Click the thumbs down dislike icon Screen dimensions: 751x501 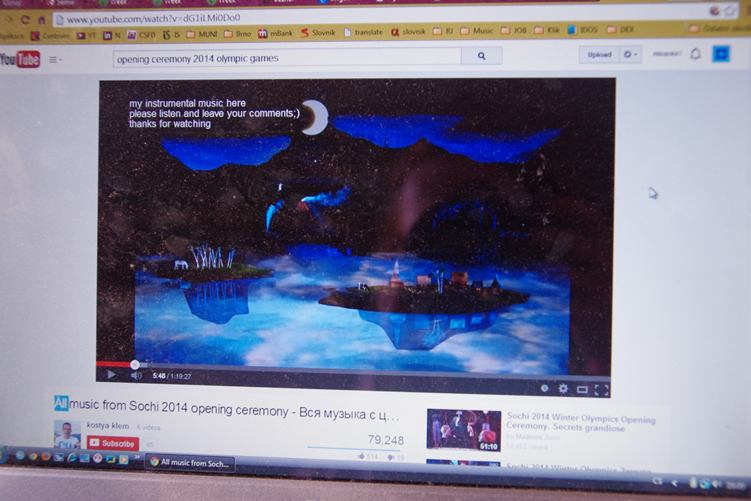[x=391, y=457]
